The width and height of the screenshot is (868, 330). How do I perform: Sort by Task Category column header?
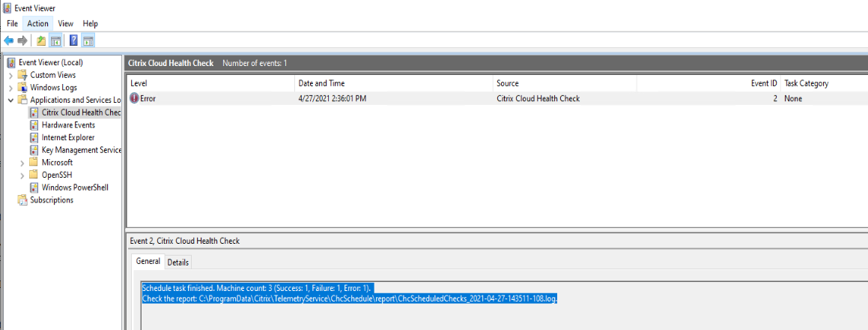825,83
